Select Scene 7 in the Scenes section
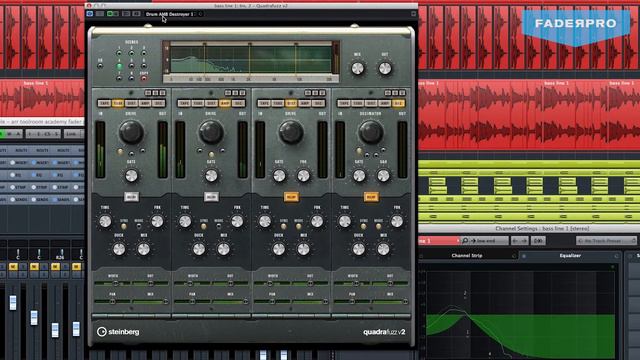Screen dimensions: 640x360 119,78
